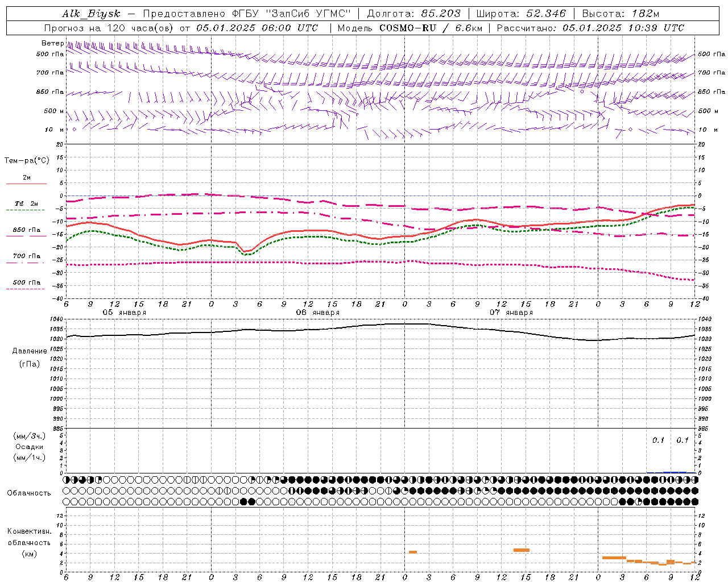Screen dimensions: 728x582
Task: Select the dashed line swatch under 850 гПа legend
Action: (26, 236)
